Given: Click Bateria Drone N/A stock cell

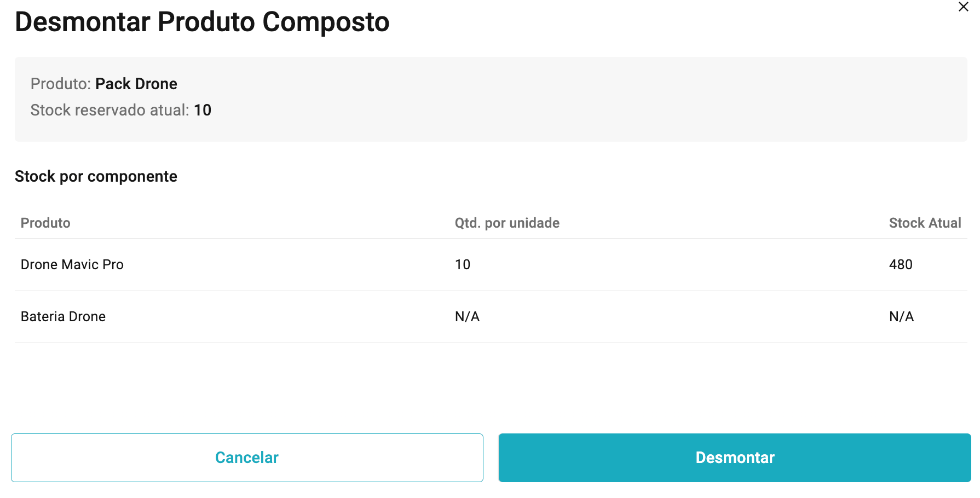Looking at the screenshot, I should pyautogui.click(x=901, y=317).
